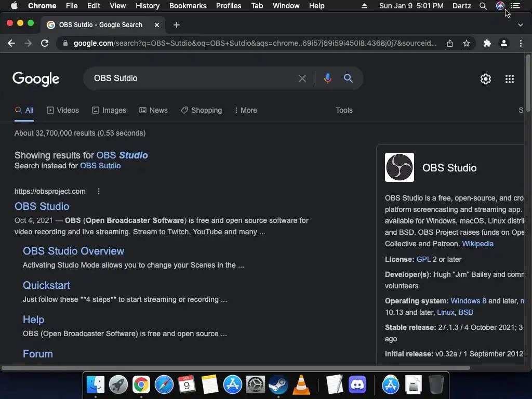The width and height of the screenshot is (532, 399).
Task: Open the OBS Studio Overview sitelink
Action: pos(73,251)
